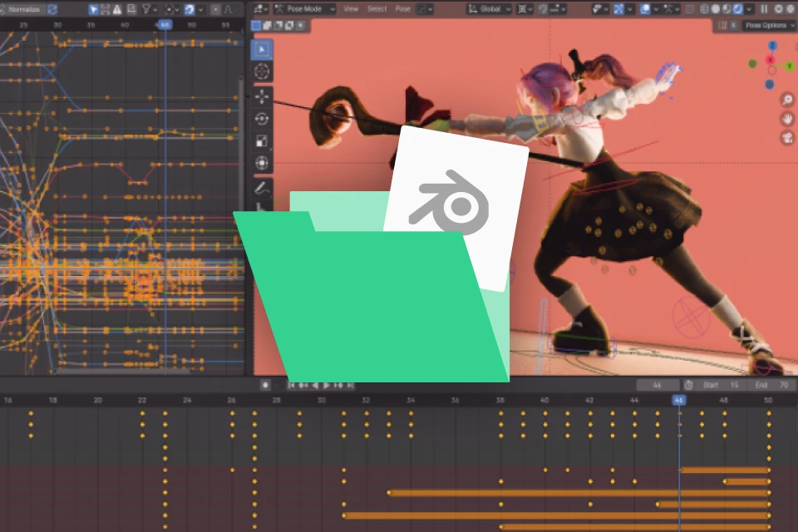Open the Global transform orientation dropdown
The width and height of the screenshot is (798, 532).
tap(489, 9)
